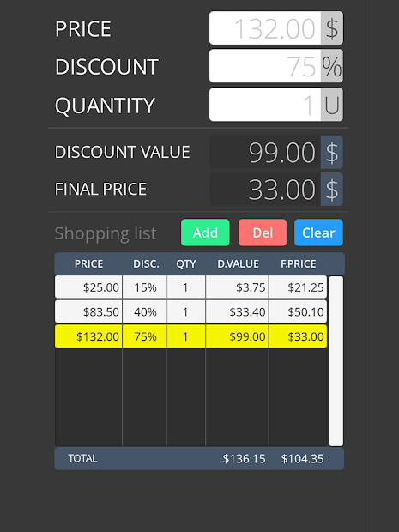Focus the DISCOUNT percentage input field
Screen dimensions: 399x532
click(265, 66)
